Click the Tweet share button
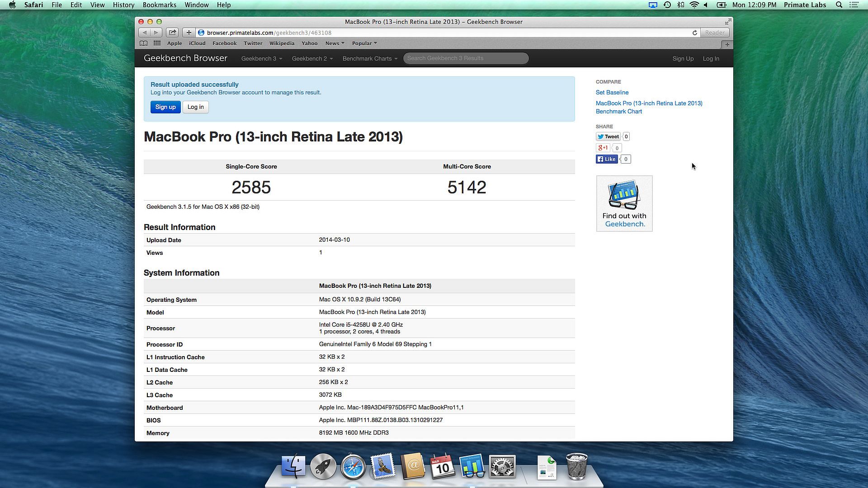This screenshot has height=488, width=868. coord(608,136)
